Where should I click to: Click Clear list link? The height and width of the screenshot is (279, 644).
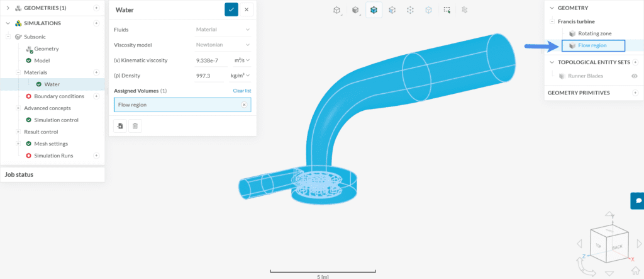tap(242, 91)
